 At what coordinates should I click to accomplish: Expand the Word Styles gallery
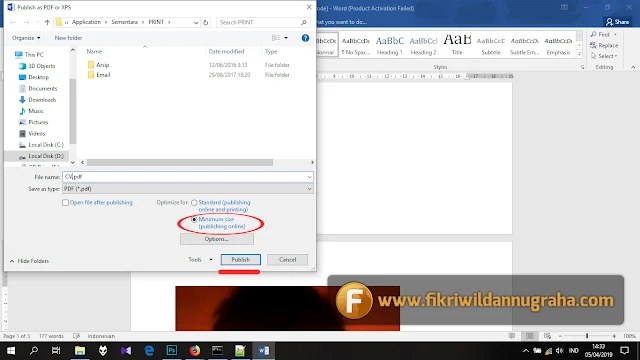[x=579, y=54]
